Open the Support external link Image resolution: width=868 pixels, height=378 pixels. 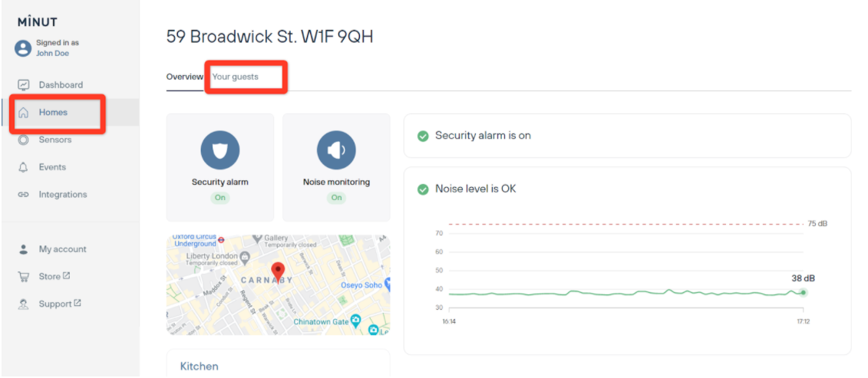(x=60, y=304)
